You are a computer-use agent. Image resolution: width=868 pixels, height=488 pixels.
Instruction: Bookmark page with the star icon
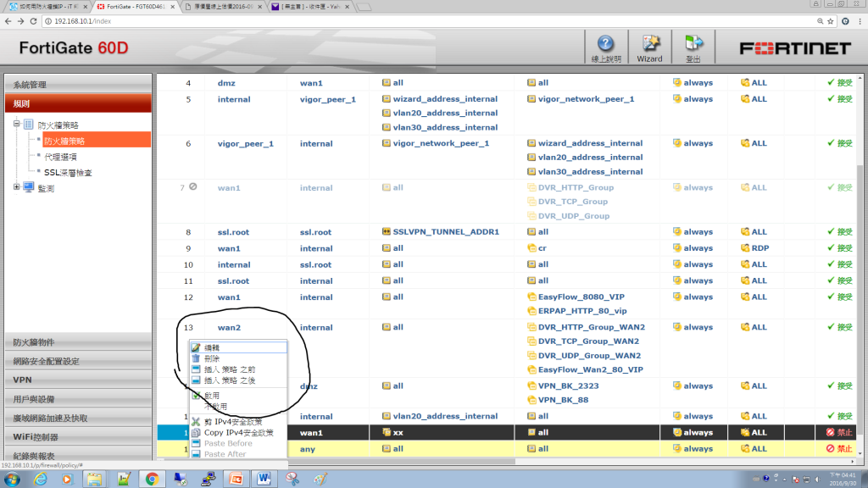point(831,21)
